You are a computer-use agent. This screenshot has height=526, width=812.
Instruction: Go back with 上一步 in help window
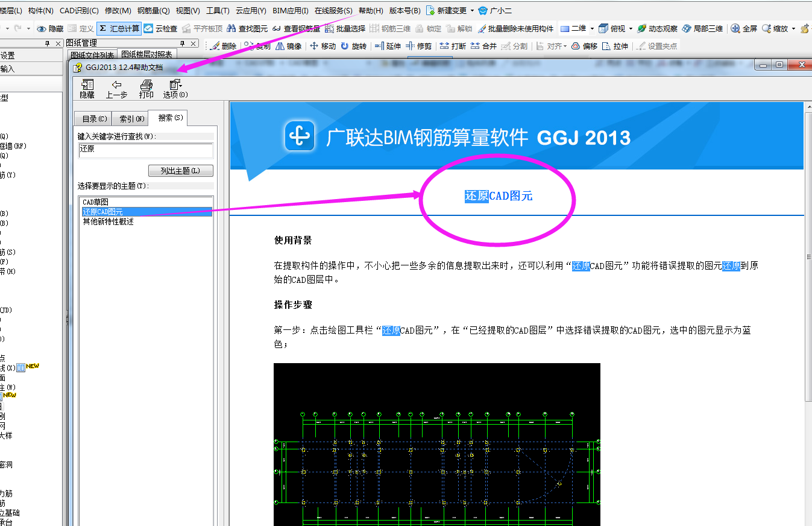(116, 89)
